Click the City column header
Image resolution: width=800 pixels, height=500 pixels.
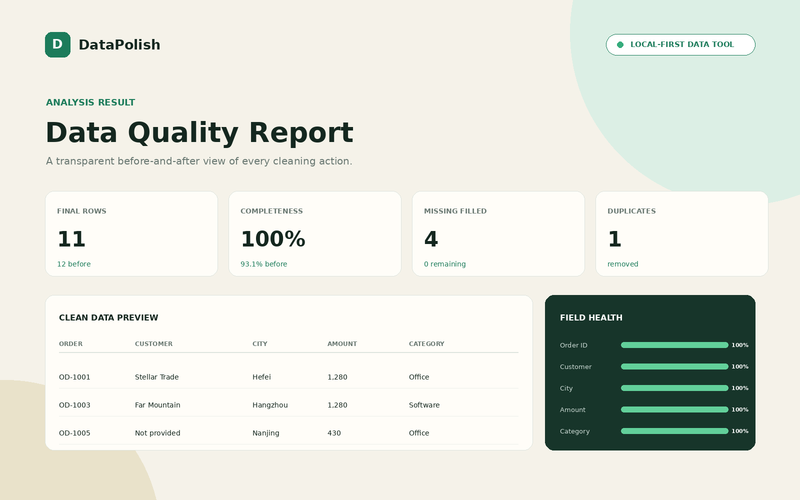[x=260, y=344]
